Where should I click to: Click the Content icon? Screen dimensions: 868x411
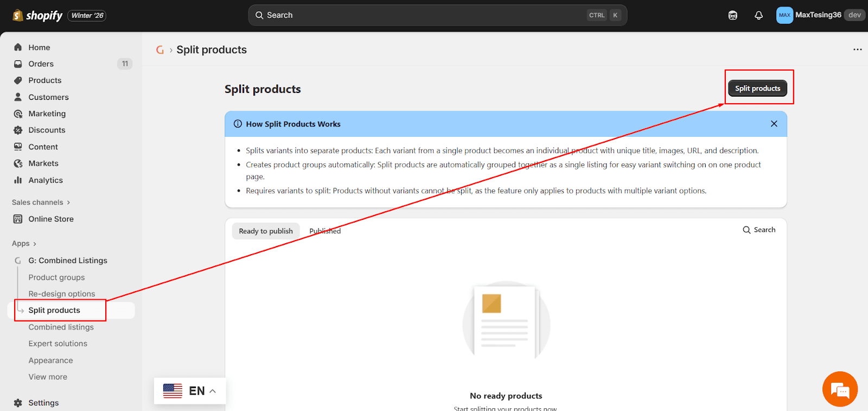[x=18, y=147]
